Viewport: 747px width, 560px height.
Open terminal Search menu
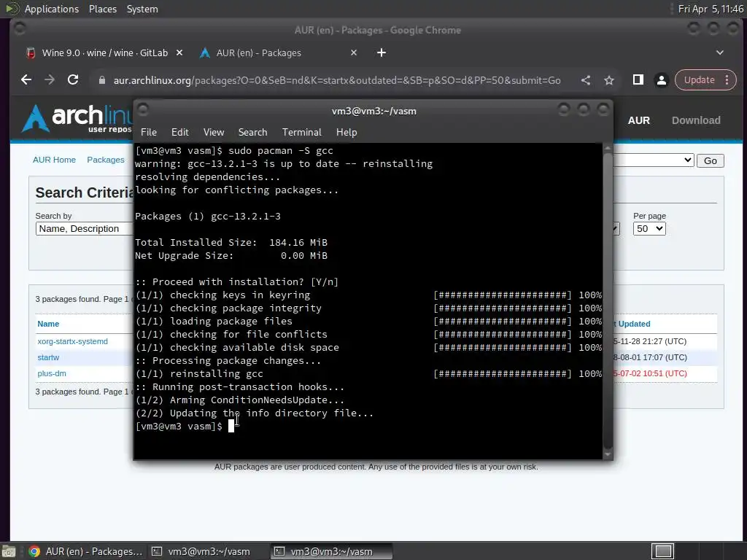(x=252, y=133)
